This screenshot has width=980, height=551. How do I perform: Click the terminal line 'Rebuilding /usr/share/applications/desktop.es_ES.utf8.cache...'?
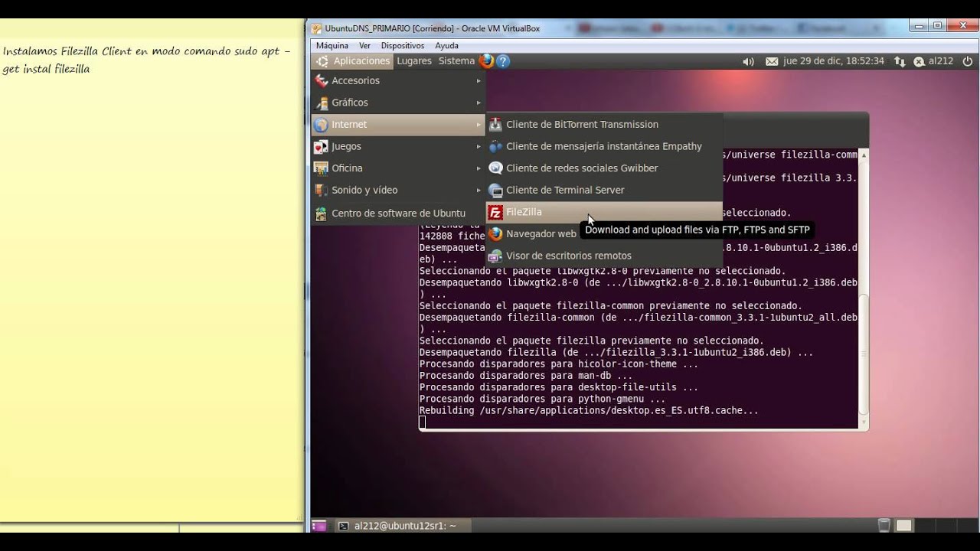pyautogui.click(x=589, y=411)
